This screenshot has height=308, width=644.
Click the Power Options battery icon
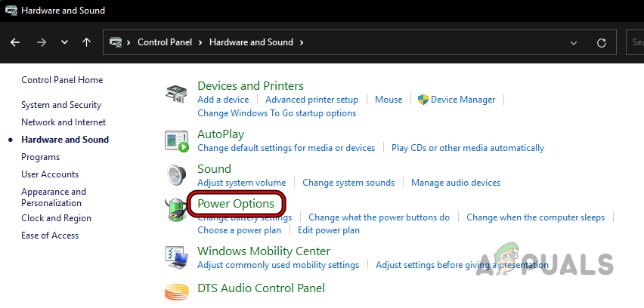(x=177, y=209)
